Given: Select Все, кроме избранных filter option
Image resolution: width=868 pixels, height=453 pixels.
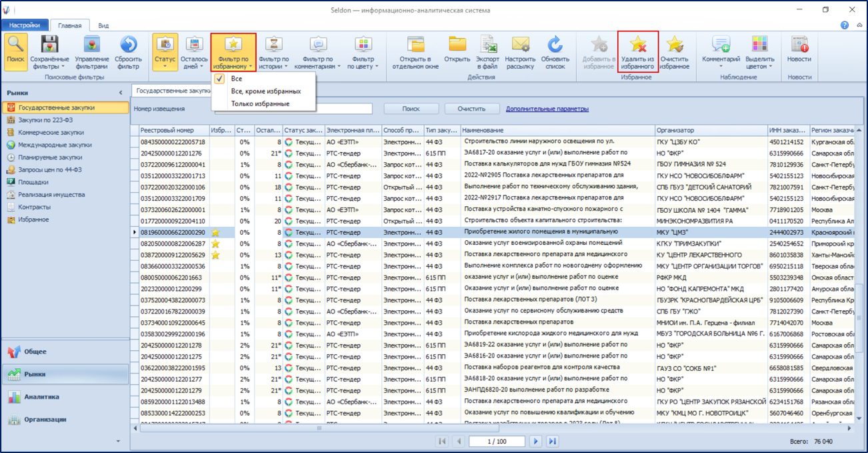Looking at the screenshot, I should tap(263, 91).
